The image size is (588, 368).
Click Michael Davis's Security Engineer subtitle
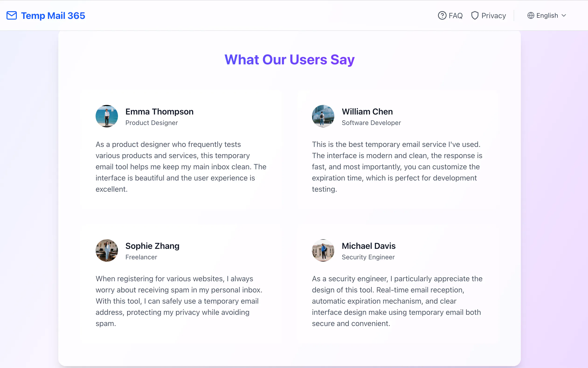point(368,257)
